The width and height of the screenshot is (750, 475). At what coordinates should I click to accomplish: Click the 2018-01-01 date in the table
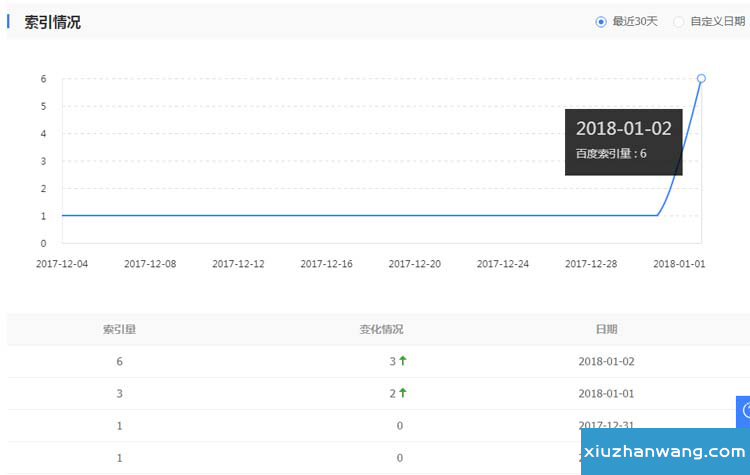[606, 393]
